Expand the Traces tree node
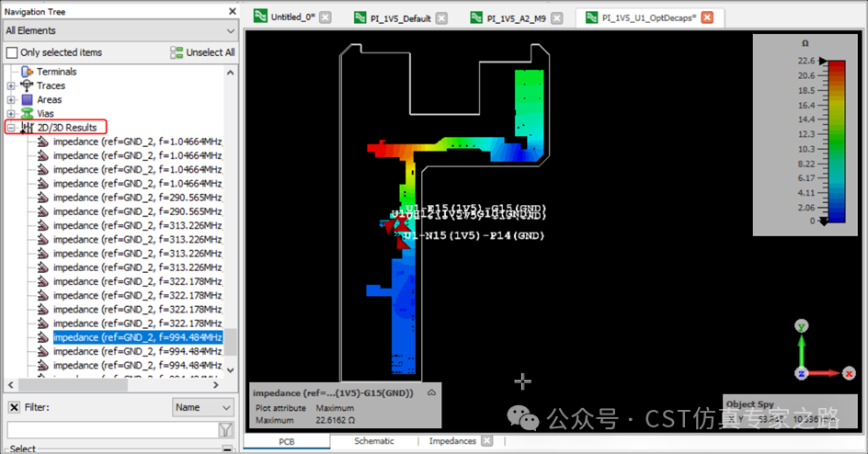The height and width of the screenshot is (454, 868). point(11,85)
